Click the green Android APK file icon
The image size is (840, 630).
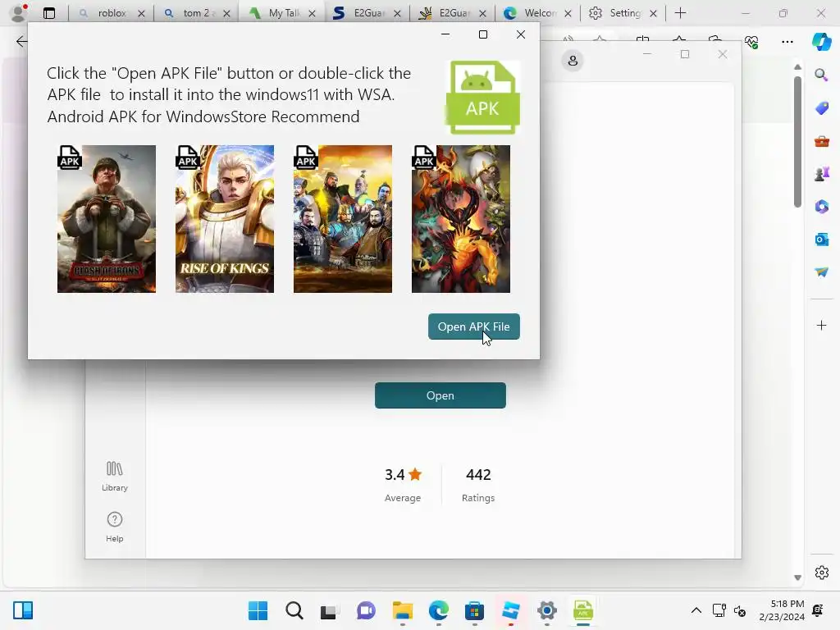coord(482,97)
